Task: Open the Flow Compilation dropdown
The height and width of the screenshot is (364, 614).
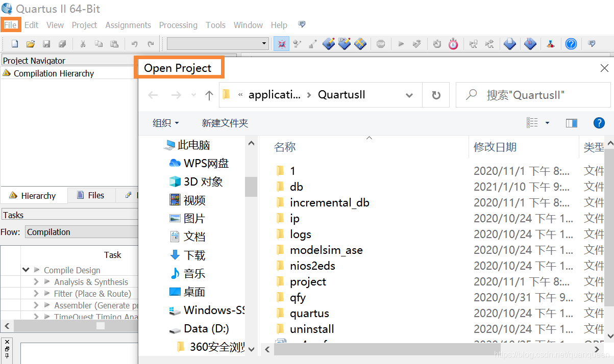Action: pyautogui.click(x=82, y=232)
